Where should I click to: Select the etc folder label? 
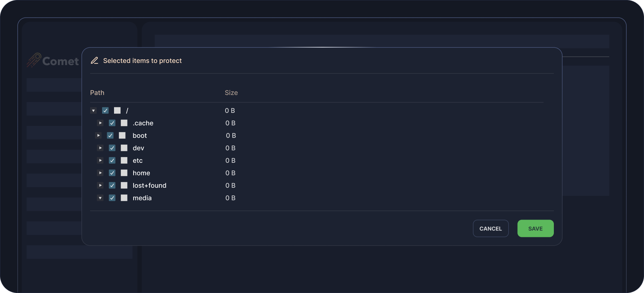[138, 161]
